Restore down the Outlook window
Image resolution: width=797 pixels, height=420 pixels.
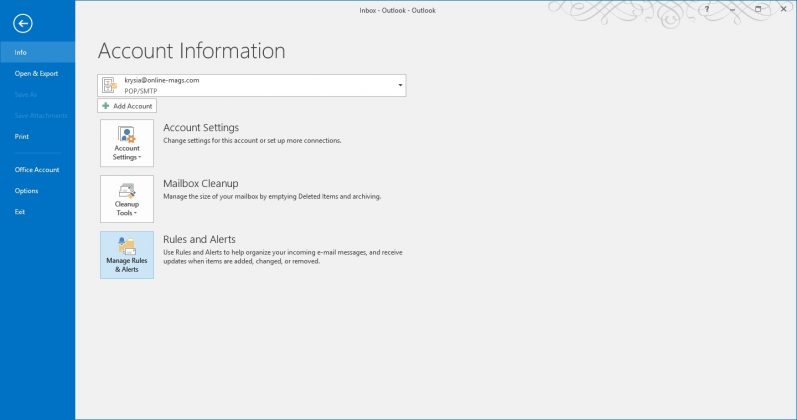click(758, 9)
